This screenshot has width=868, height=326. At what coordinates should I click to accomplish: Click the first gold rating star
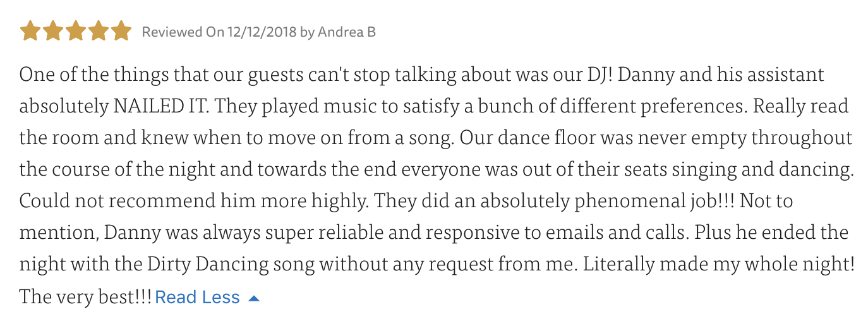coord(30,31)
